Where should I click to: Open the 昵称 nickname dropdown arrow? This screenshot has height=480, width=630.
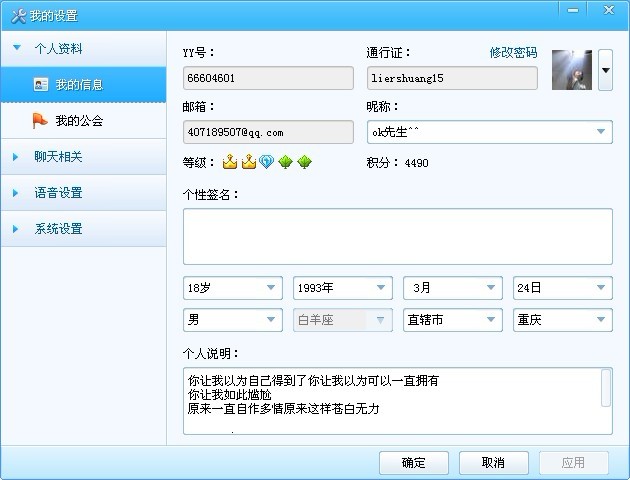coord(601,132)
